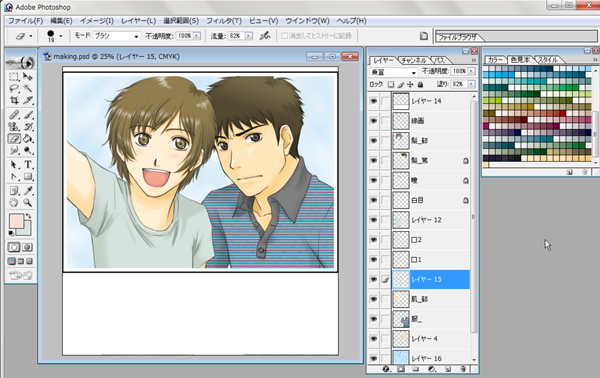
Task: Click the delete layer trash icon
Action: coord(463,369)
